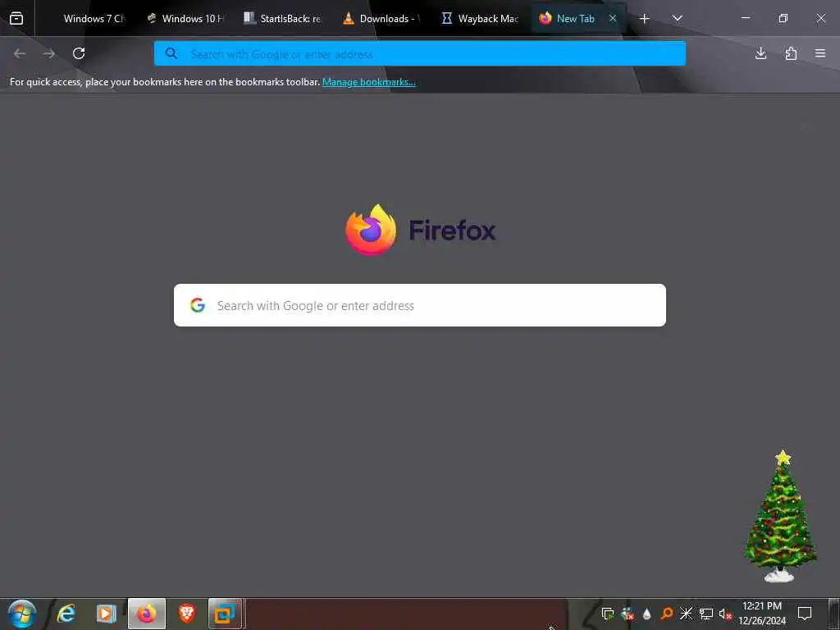Switch to the Wayback Machine tab
Image resolution: width=840 pixels, height=630 pixels.
480,18
